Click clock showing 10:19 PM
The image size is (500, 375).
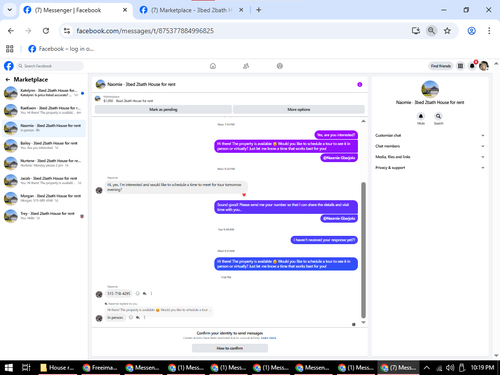(482, 368)
